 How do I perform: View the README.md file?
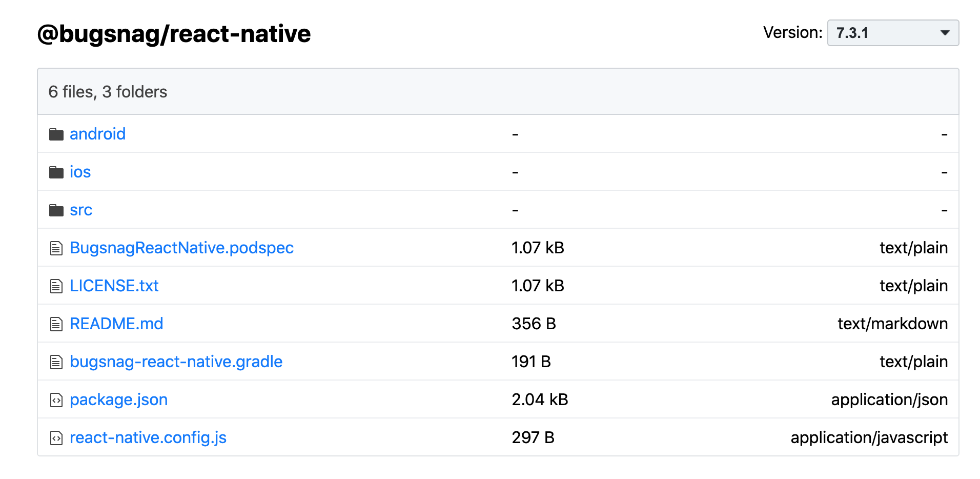pyautogui.click(x=116, y=324)
